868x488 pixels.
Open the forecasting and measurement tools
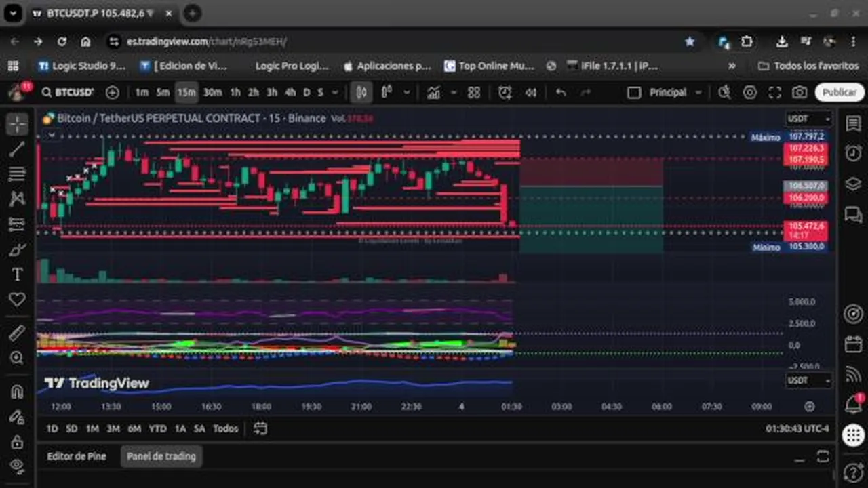tap(17, 224)
